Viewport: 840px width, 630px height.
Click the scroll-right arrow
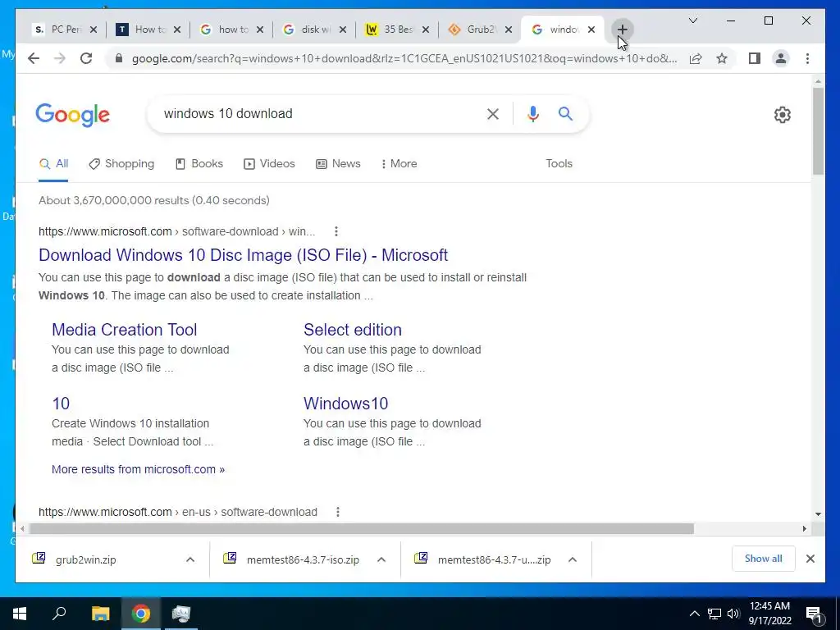804,528
